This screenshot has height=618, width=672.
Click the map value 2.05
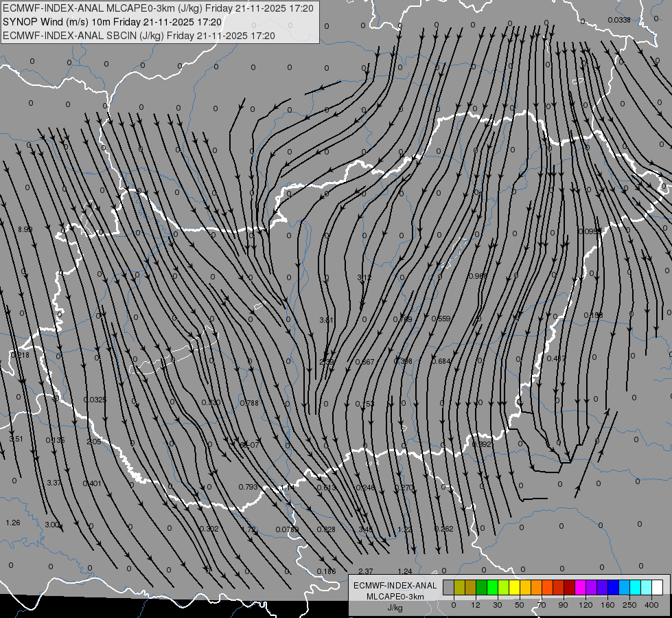tap(94, 442)
